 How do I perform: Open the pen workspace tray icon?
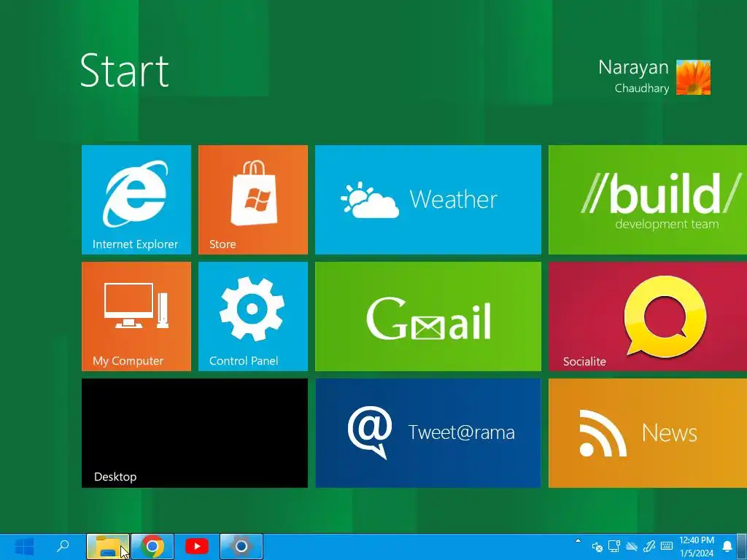pyautogui.click(x=649, y=546)
